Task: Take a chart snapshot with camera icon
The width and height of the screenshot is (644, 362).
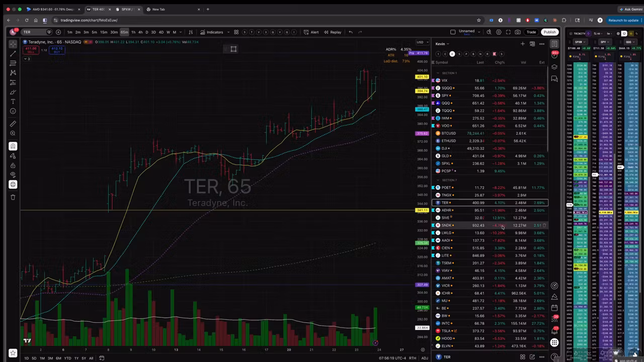Action: [x=518, y=32]
